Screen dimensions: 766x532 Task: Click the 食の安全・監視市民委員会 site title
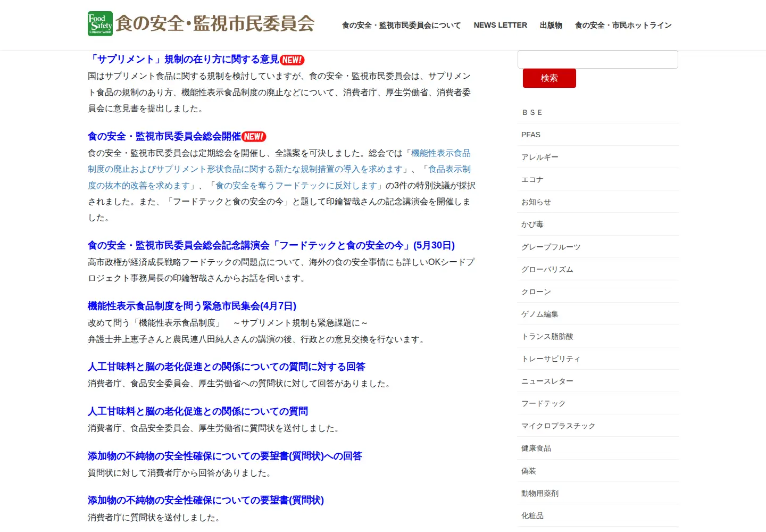coord(215,23)
